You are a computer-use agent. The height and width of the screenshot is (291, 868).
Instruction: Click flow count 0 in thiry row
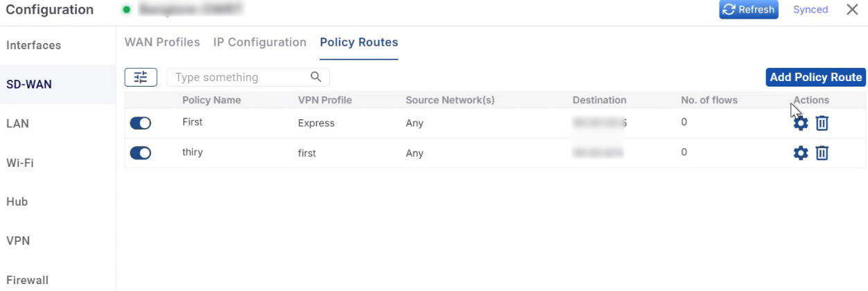click(684, 152)
